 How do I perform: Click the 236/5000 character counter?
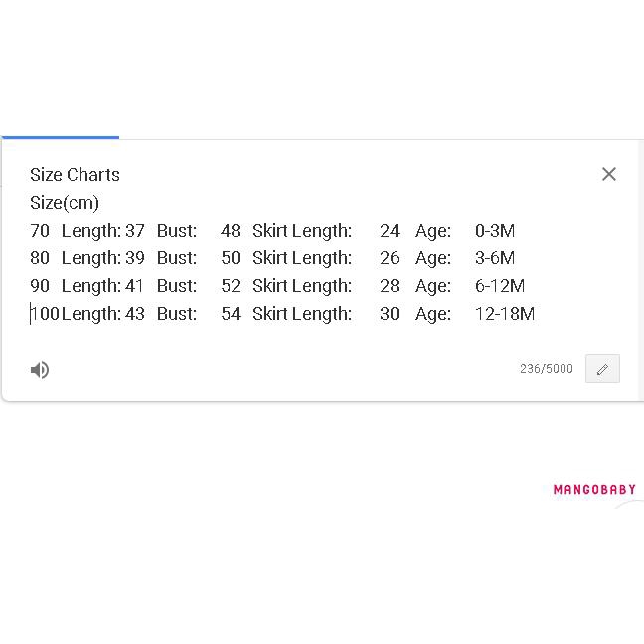pyautogui.click(x=546, y=369)
